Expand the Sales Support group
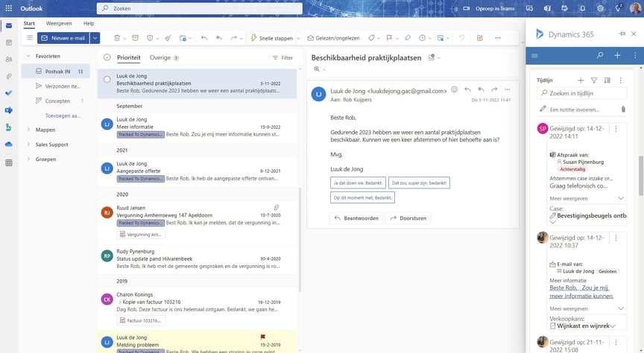This screenshot has width=644, height=353. click(28, 144)
